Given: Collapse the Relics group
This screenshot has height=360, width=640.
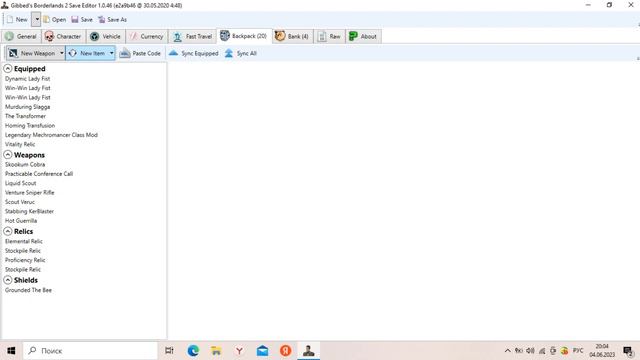Looking at the screenshot, I should 8,231.
